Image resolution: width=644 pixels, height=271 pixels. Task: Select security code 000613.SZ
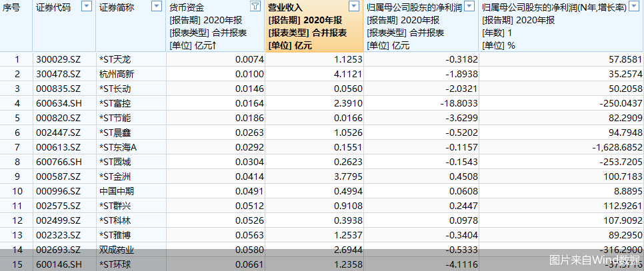[58, 148]
